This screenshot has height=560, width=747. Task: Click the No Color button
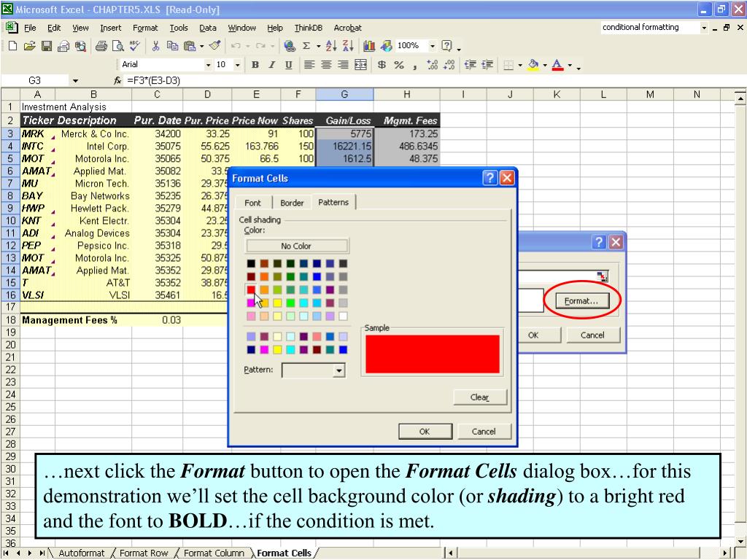point(296,246)
